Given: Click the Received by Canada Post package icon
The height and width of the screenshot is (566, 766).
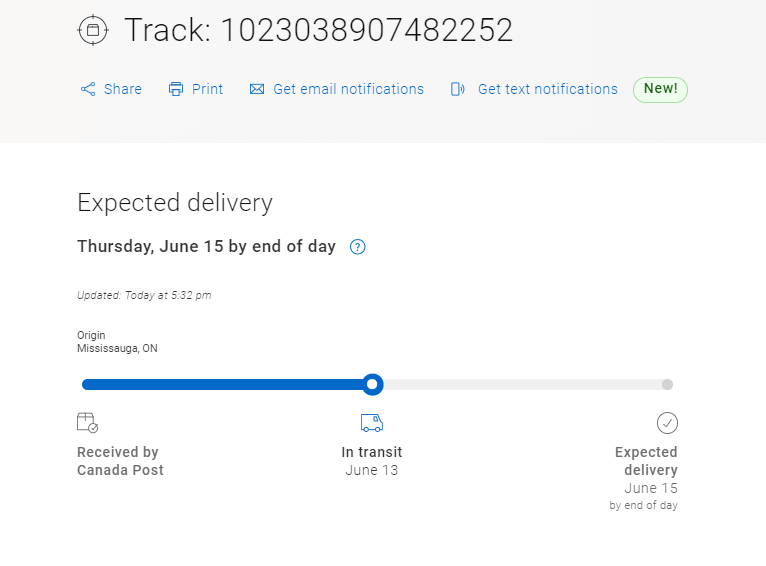Looking at the screenshot, I should coord(87,422).
